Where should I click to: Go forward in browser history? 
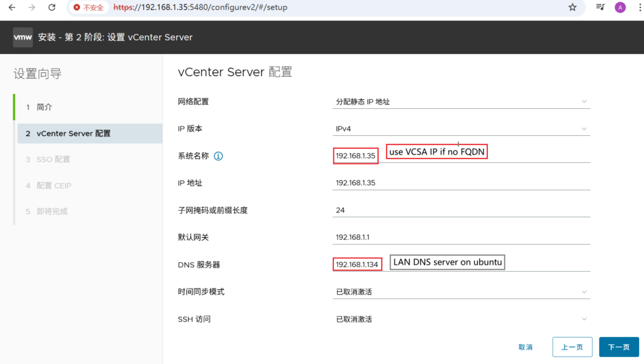coord(31,8)
